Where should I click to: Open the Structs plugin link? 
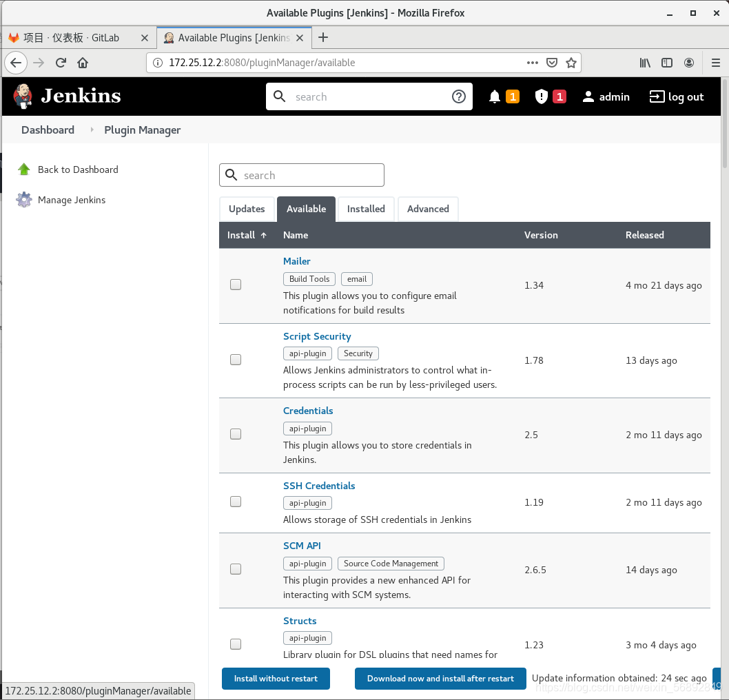coord(300,621)
